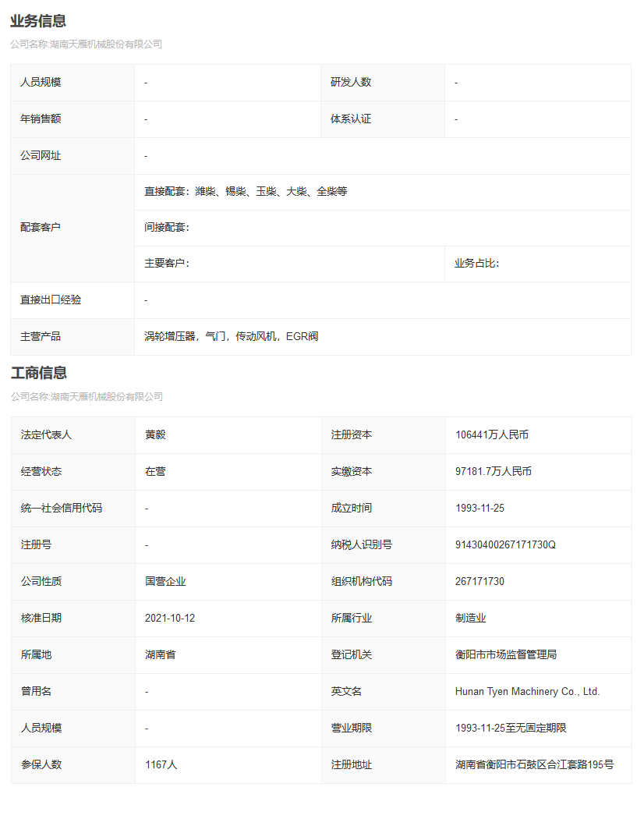Select the 涡轮增压器 product list value
This screenshot has width=644, height=819.
pos(232,336)
